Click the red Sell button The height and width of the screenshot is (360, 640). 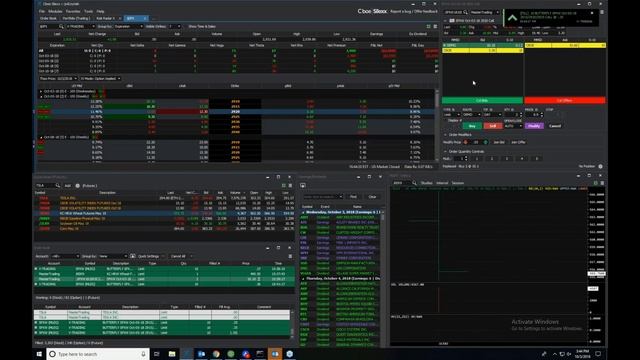point(493,126)
